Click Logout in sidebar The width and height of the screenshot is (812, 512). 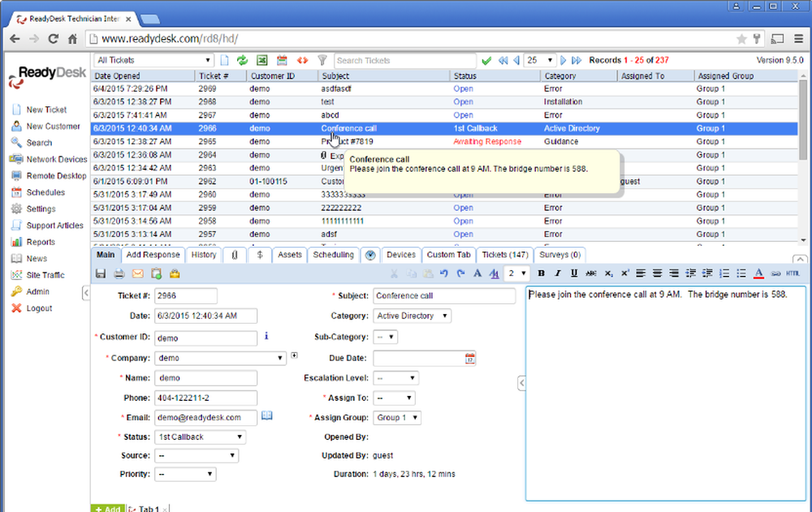(39, 308)
